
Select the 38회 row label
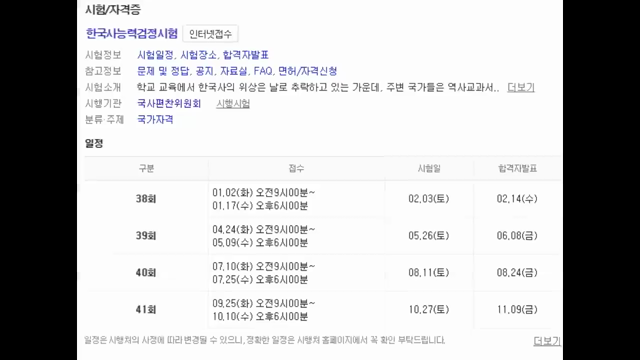[x=146, y=199]
